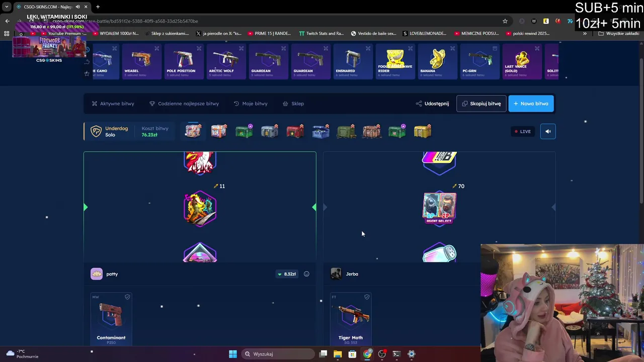This screenshot has width=644, height=362.
Task: Switch to the Moje bitwy tab
Action: point(250,104)
